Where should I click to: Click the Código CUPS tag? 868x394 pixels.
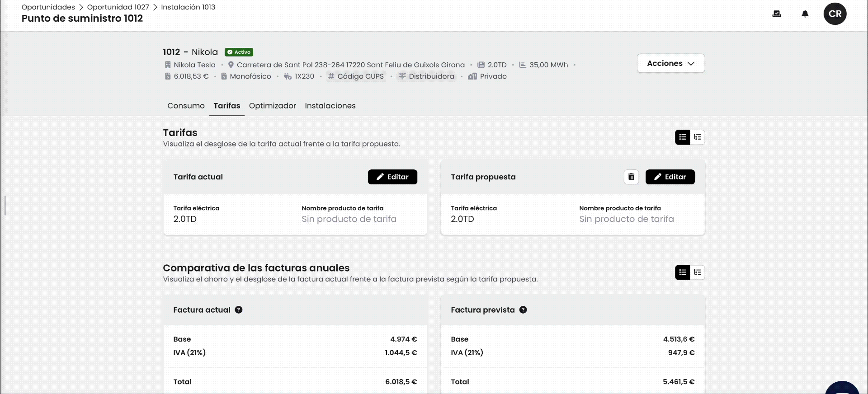pyautogui.click(x=356, y=76)
